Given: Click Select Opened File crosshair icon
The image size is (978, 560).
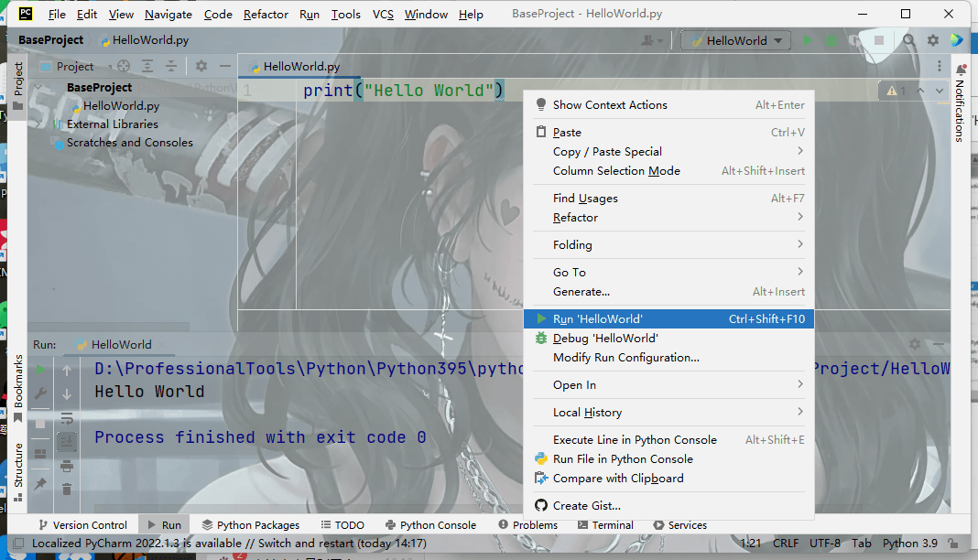Looking at the screenshot, I should click(124, 66).
